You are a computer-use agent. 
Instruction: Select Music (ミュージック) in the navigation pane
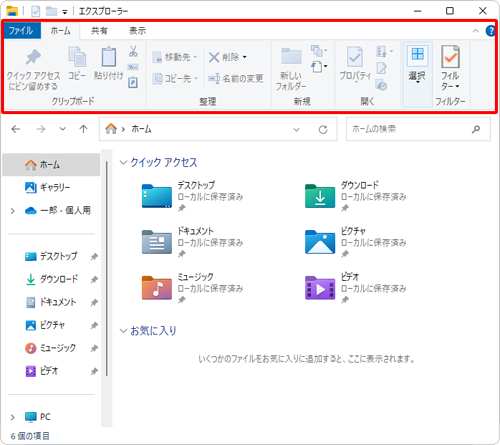[51, 348]
